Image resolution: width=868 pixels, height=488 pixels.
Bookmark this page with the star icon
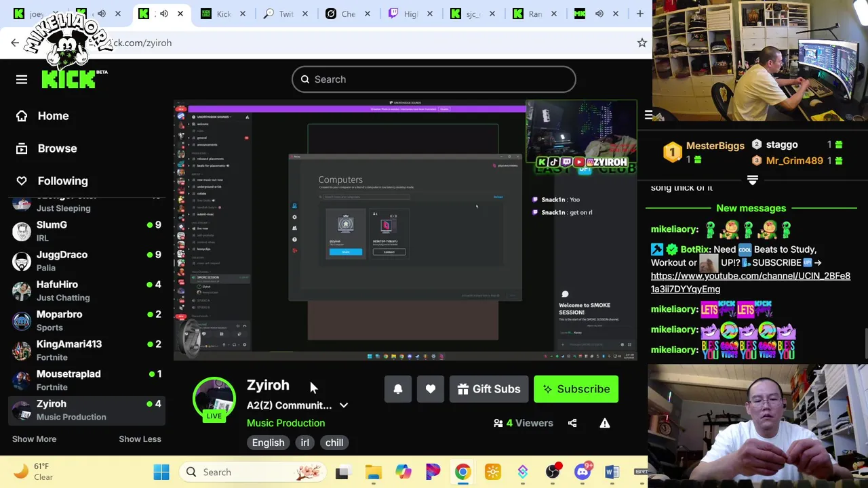click(x=642, y=43)
